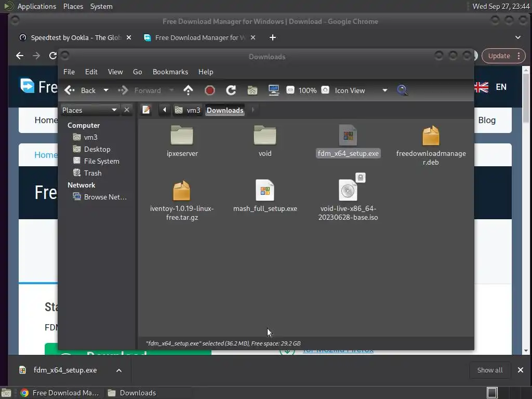The height and width of the screenshot is (399, 532).
Task: Stop loading with the red stop icon
Action: [210, 90]
